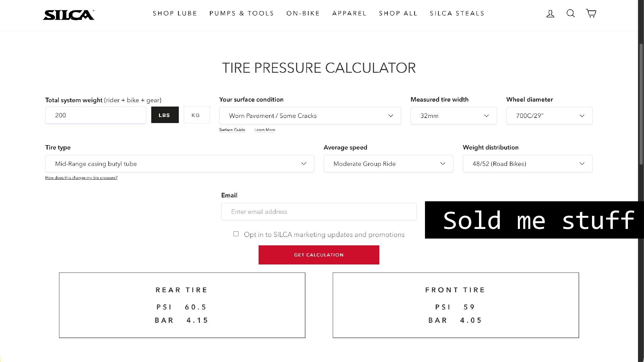
Task: Open the average speed dropdown
Action: tap(388, 164)
